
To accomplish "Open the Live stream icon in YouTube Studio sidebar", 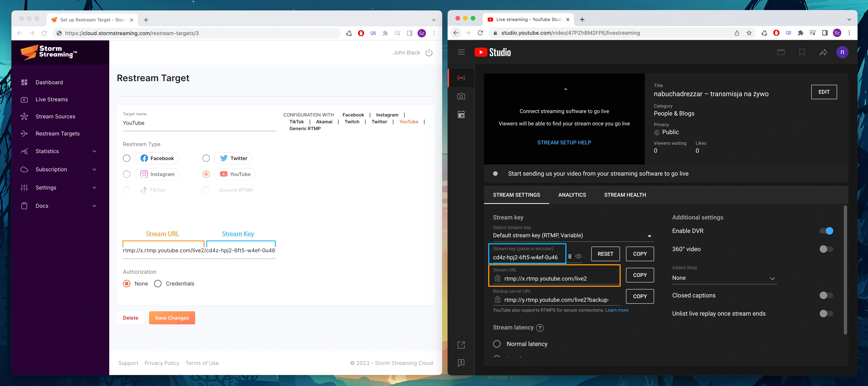I will 461,78.
